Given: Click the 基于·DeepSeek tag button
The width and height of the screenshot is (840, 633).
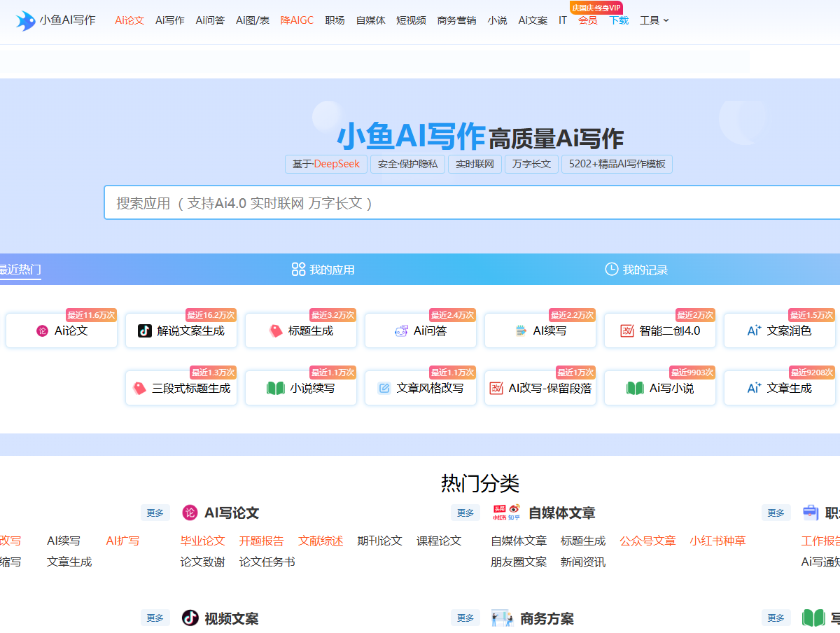Looking at the screenshot, I should click(x=325, y=164).
